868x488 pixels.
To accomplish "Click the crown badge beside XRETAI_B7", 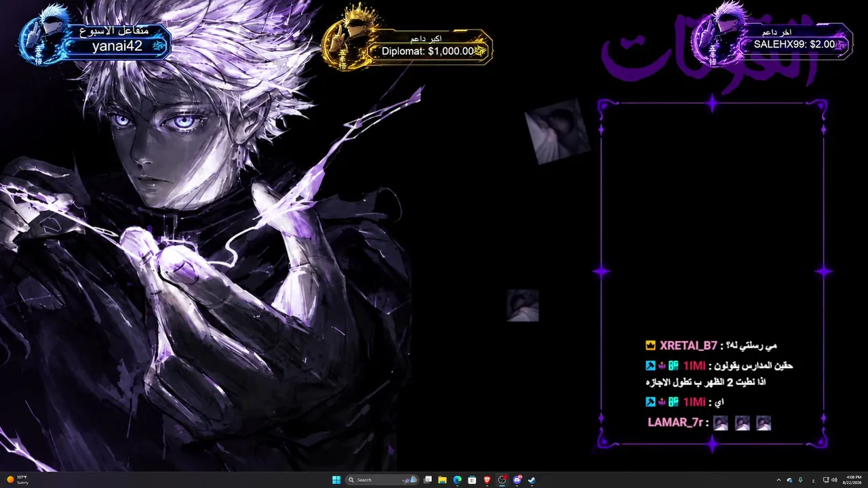I will pos(650,346).
